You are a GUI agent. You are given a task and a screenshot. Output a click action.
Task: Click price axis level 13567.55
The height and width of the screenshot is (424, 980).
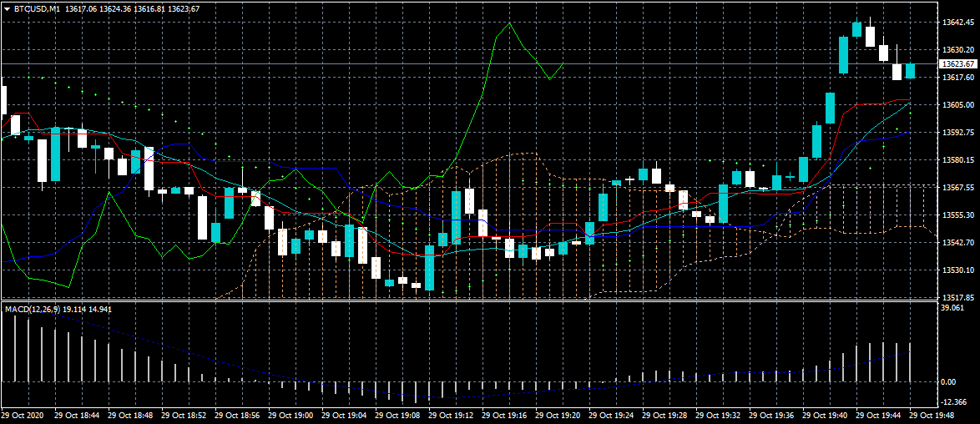pos(958,188)
